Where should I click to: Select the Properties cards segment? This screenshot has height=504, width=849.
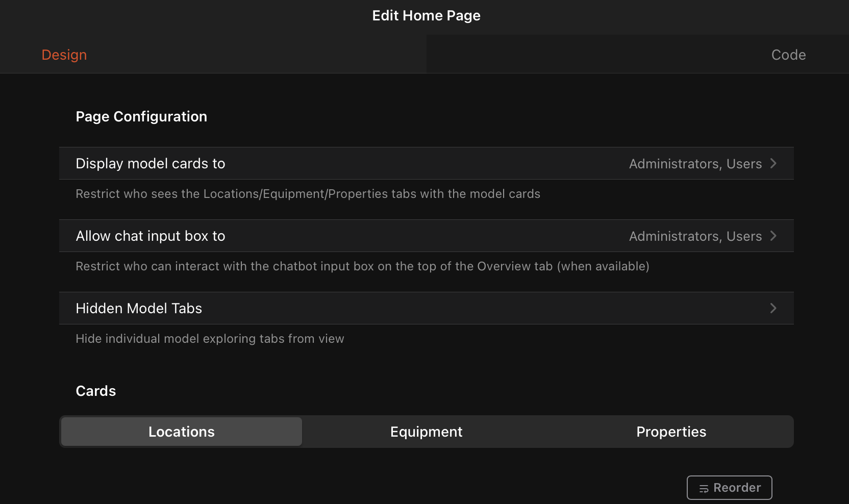point(671,432)
